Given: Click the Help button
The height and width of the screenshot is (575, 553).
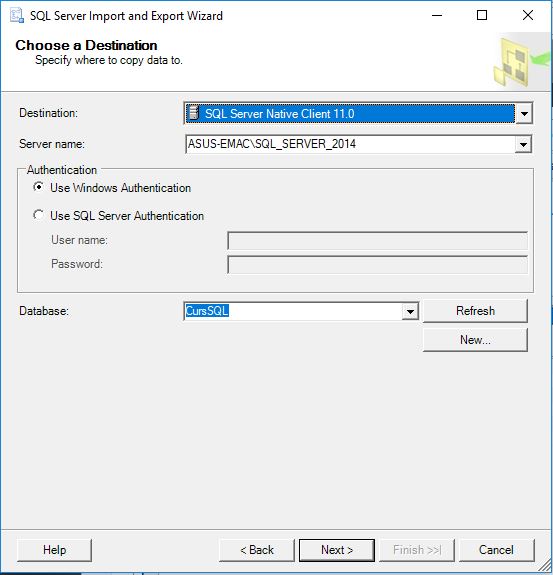Looking at the screenshot, I should click(x=54, y=550).
